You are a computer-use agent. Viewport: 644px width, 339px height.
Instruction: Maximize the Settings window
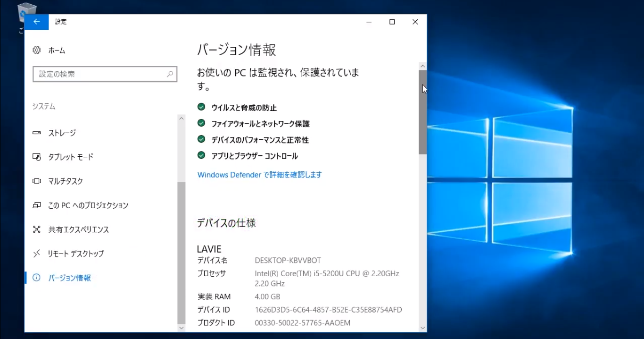tap(392, 22)
